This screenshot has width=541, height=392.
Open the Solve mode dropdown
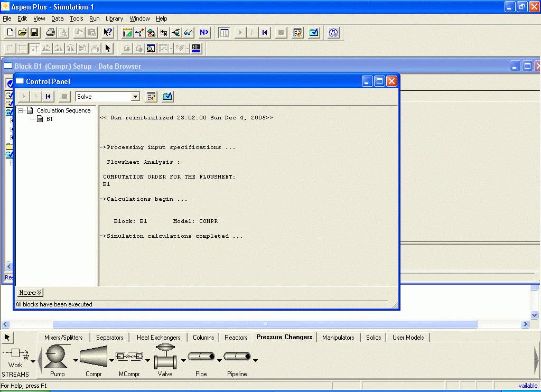136,97
